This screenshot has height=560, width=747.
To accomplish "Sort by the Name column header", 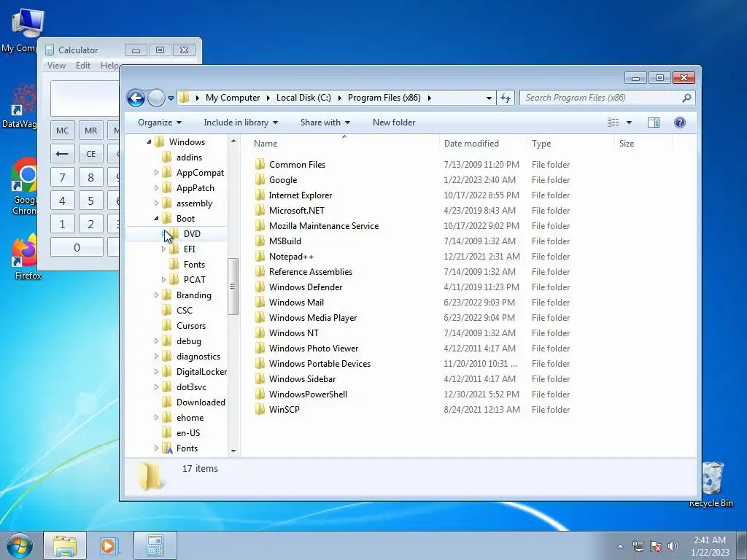I will pyautogui.click(x=266, y=144).
